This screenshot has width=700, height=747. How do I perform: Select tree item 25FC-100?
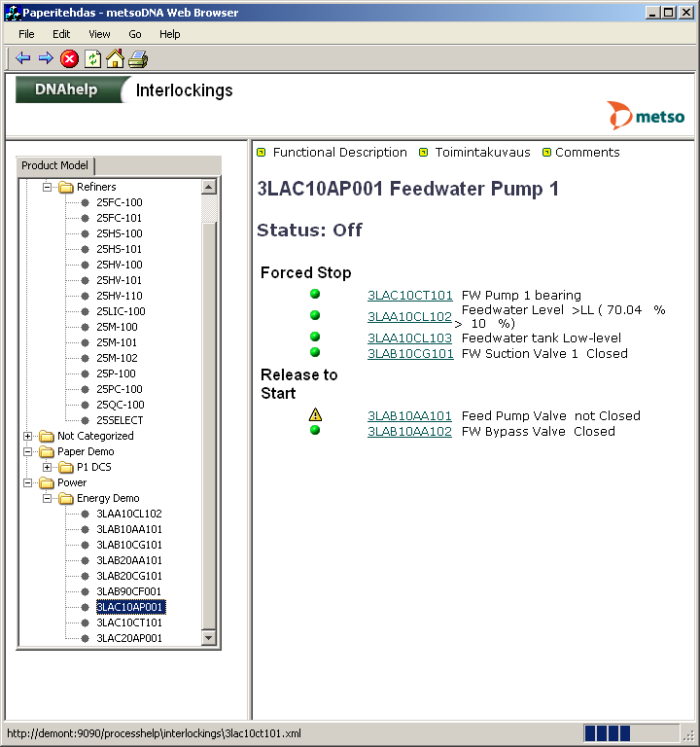pos(119,202)
